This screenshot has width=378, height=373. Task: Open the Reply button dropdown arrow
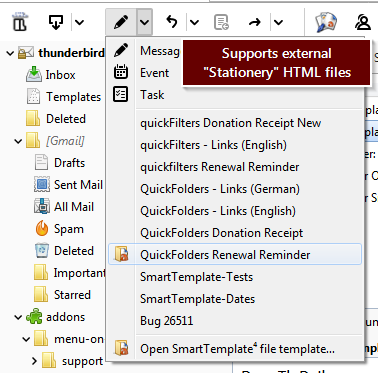coord(194,23)
